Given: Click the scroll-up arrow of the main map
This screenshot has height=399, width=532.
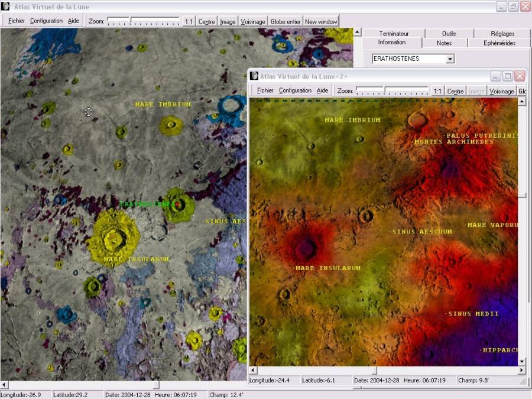Looking at the screenshot, I should click(x=357, y=33).
